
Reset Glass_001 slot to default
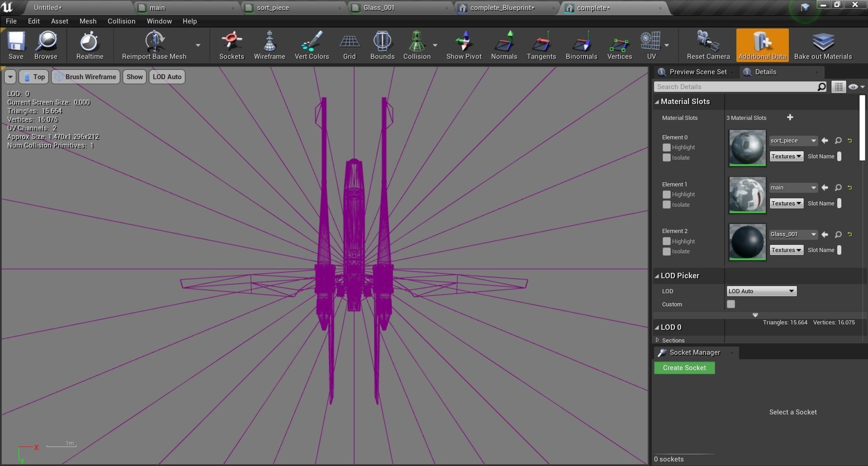click(850, 234)
